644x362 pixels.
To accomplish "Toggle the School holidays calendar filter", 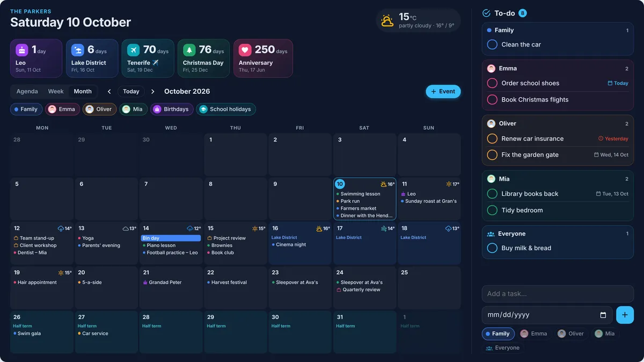I will (226, 109).
